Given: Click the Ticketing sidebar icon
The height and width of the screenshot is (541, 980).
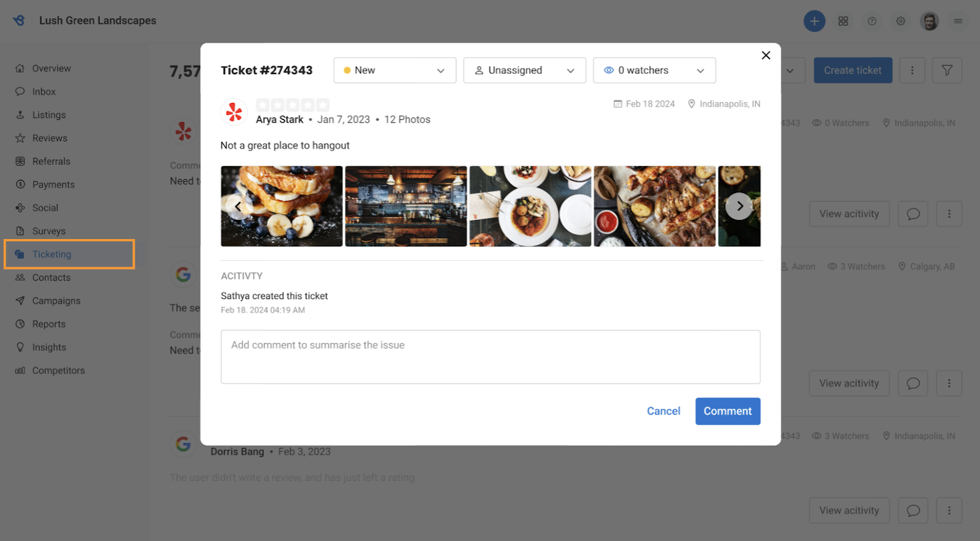Looking at the screenshot, I should pos(20,254).
